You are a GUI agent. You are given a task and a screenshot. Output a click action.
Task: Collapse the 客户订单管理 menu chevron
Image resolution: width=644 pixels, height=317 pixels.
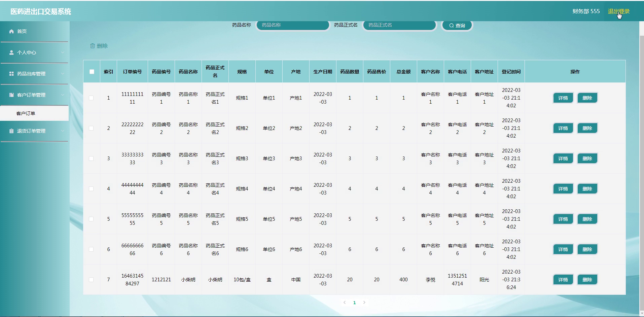63,95
